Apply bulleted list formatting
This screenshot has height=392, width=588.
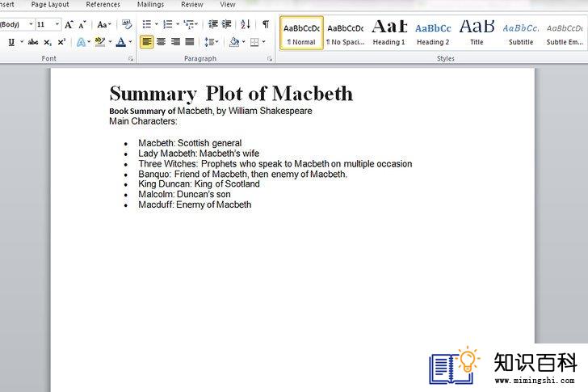pyautogui.click(x=147, y=25)
